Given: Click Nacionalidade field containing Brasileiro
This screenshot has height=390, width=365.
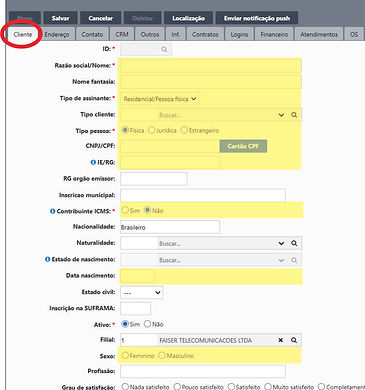Looking at the screenshot, I should [x=170, y=227].
